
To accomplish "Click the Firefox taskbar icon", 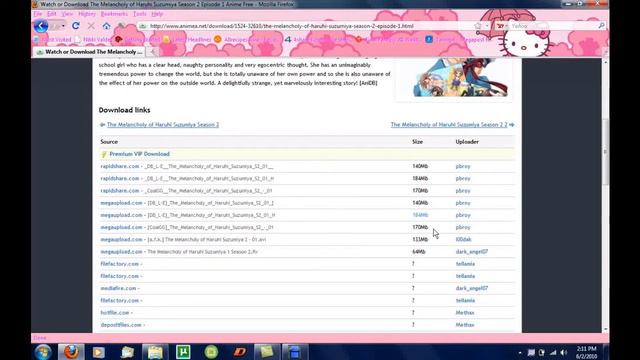I will [x=71, y=352].
